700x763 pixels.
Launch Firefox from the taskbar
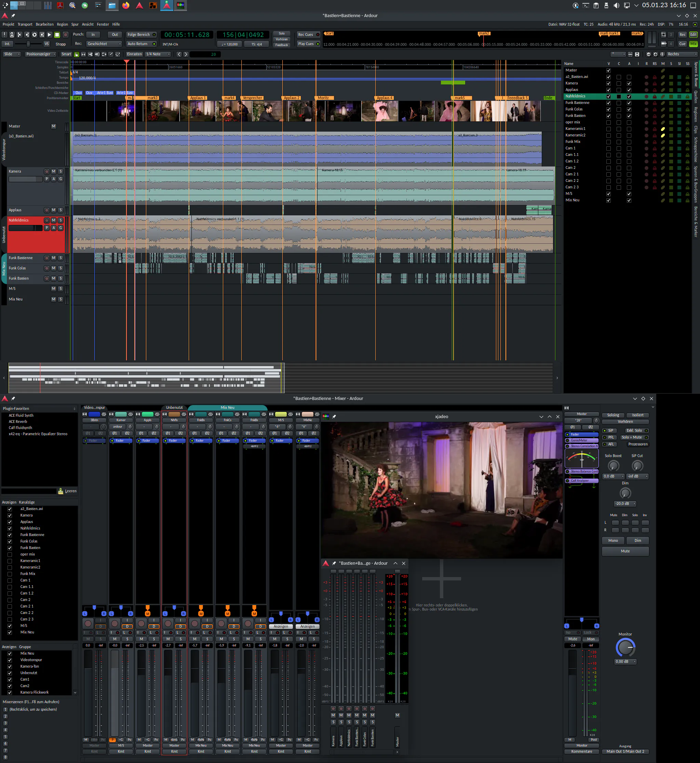[126, 5]
